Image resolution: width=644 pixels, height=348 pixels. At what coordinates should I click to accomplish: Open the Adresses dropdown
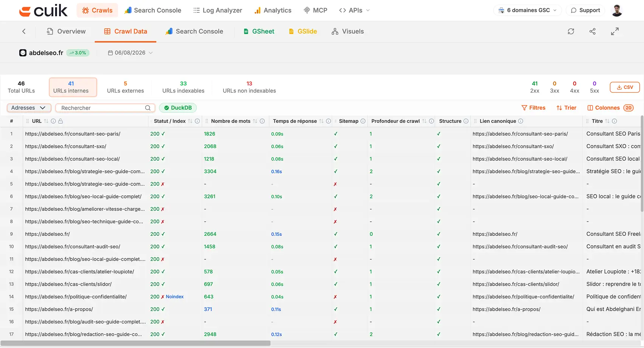pyautogui.click(x=29, y=108)
